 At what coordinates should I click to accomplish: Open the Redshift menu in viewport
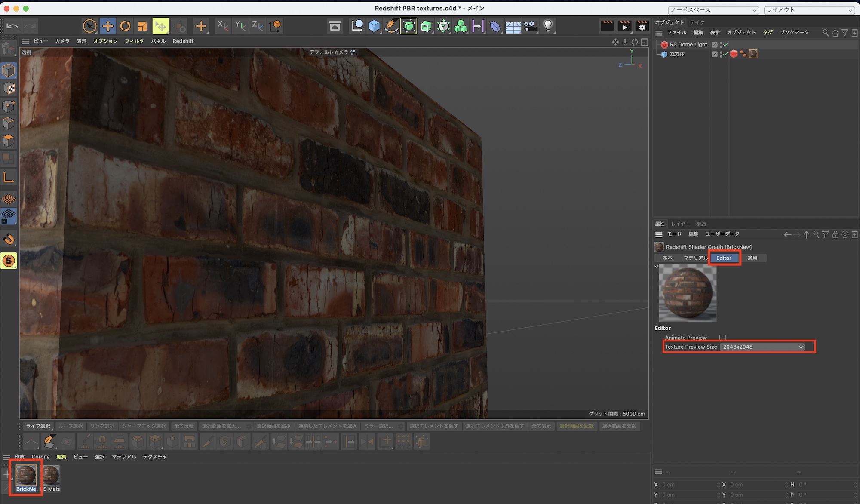coord(183,41)
